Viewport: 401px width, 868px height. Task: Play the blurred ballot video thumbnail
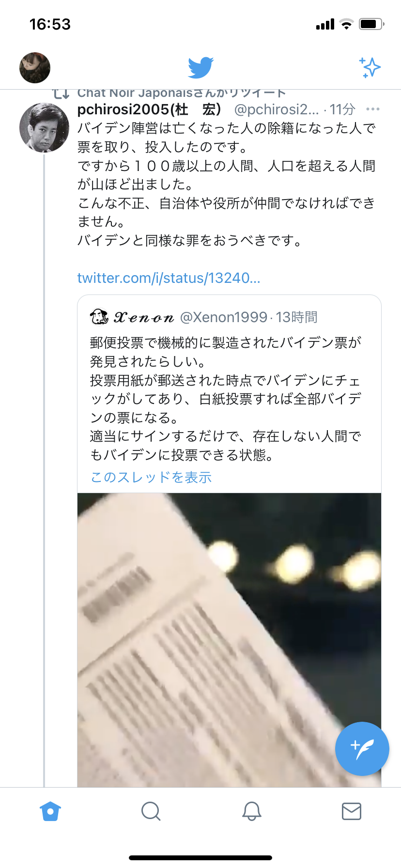point(229,639)
